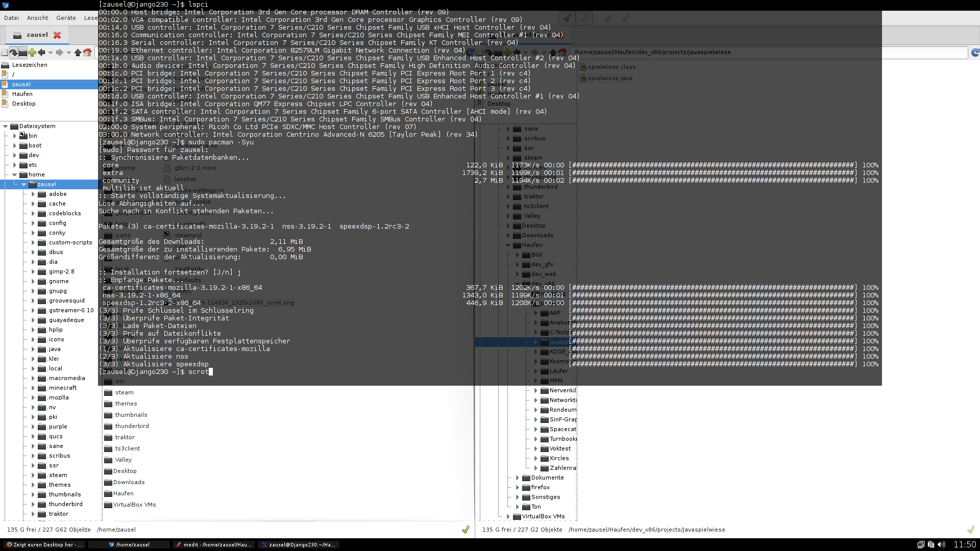Viewport: 980px width, 551px height.
Task: Expand the .mozilla folder in tree
Action: 33,397
